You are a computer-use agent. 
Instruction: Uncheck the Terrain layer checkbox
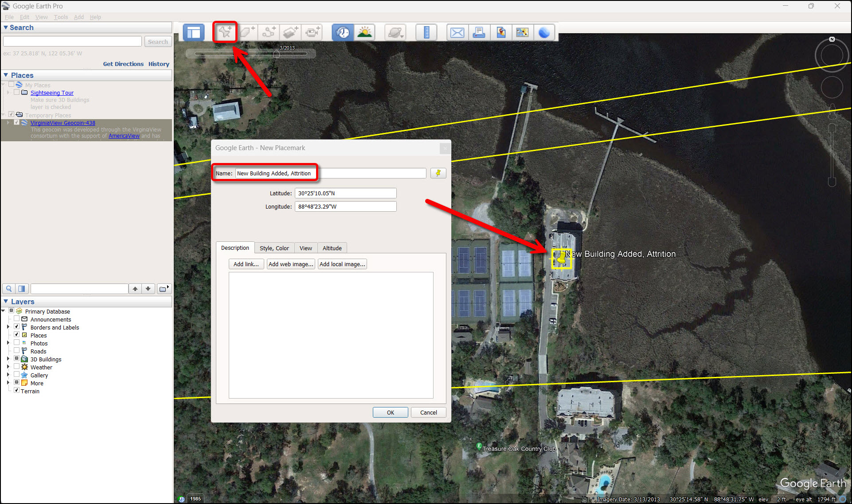(x=16, y=391)
